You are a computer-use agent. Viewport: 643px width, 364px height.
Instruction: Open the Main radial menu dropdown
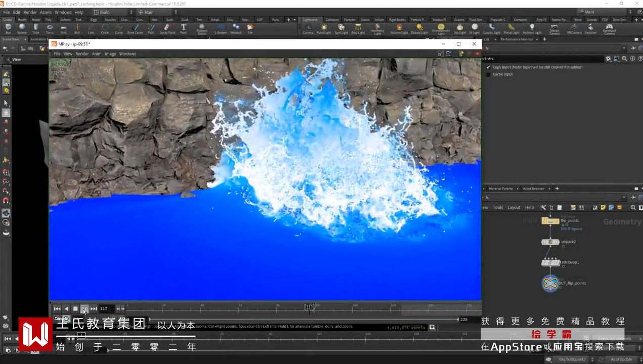[x=157, y=12]
